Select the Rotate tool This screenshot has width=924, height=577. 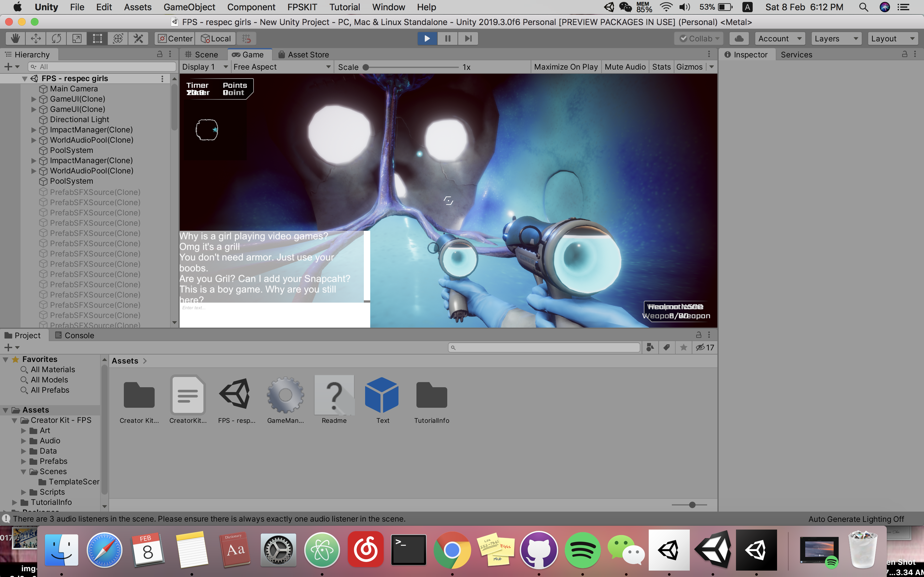point(56,38)
